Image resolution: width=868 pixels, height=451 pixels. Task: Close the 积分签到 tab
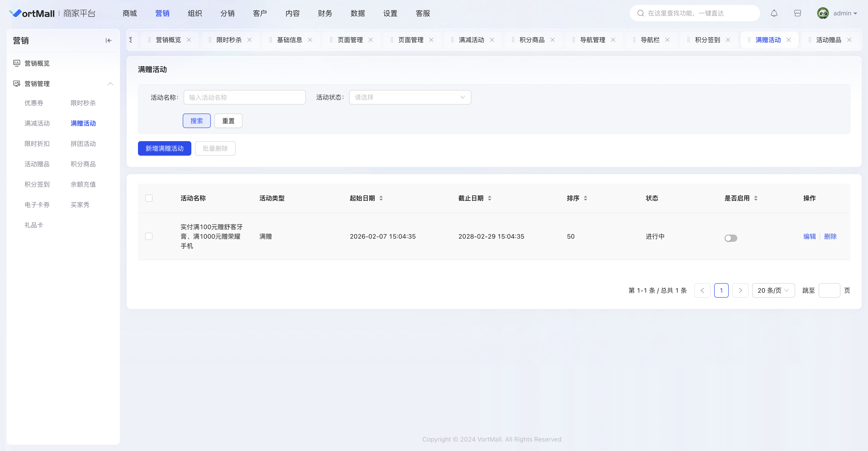click(x=728, y=40)
